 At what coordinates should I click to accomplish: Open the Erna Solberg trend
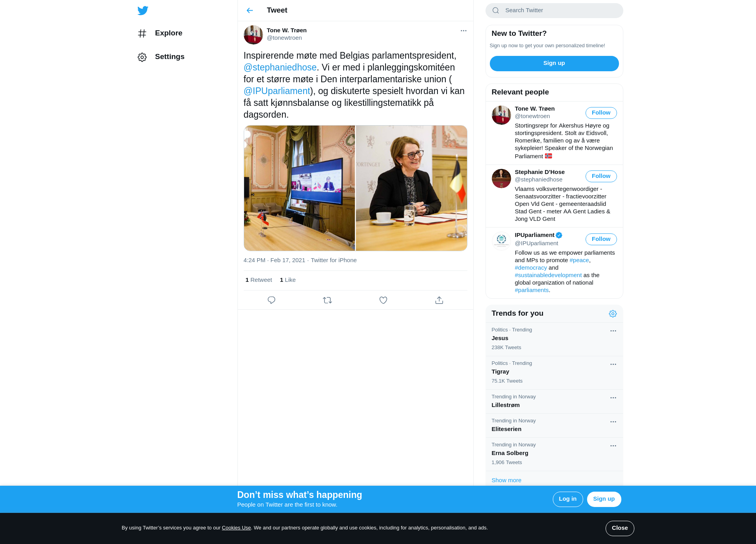(554, 454)
